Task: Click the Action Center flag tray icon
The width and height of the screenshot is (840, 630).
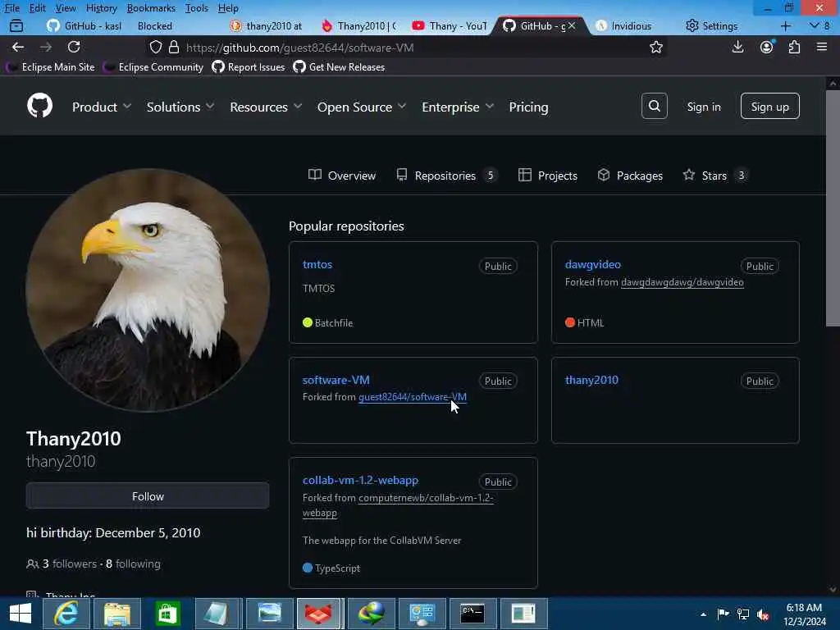Action: click(x=724, y=614)
